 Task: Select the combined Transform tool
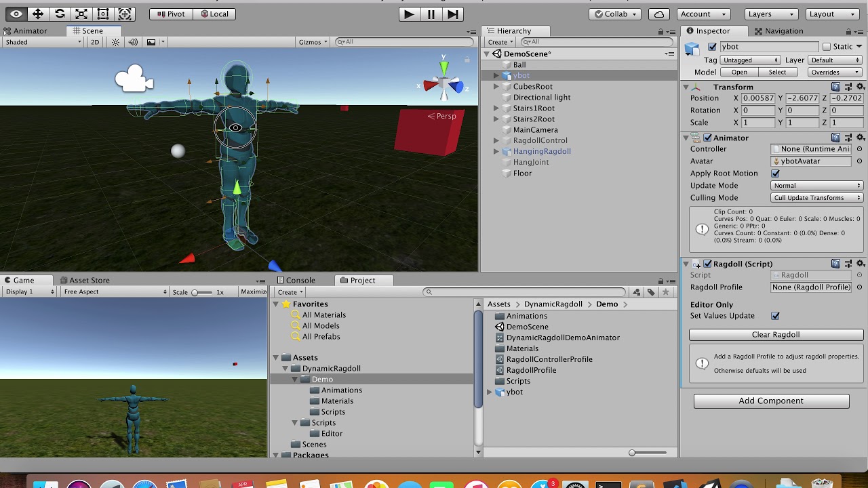tap(125, 14)
